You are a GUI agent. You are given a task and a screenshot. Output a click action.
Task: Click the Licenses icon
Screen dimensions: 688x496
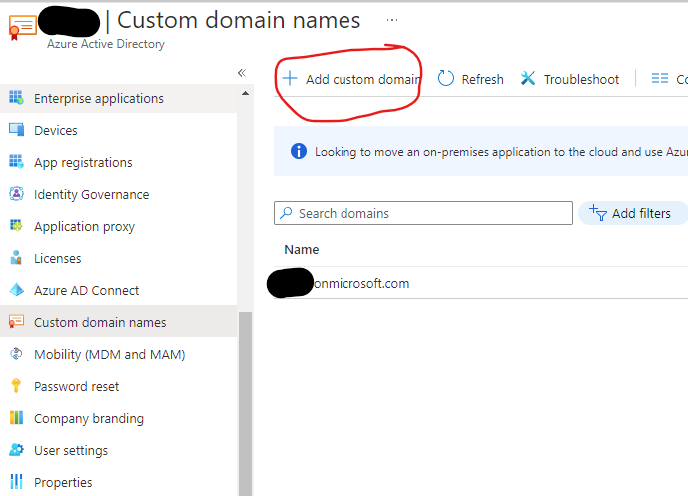pos(16,258)
